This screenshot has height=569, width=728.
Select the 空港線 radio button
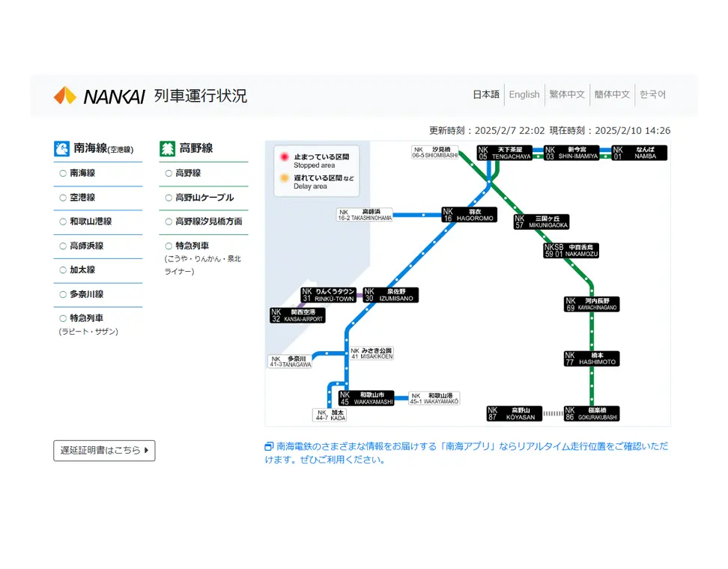[x=63, y=198]
